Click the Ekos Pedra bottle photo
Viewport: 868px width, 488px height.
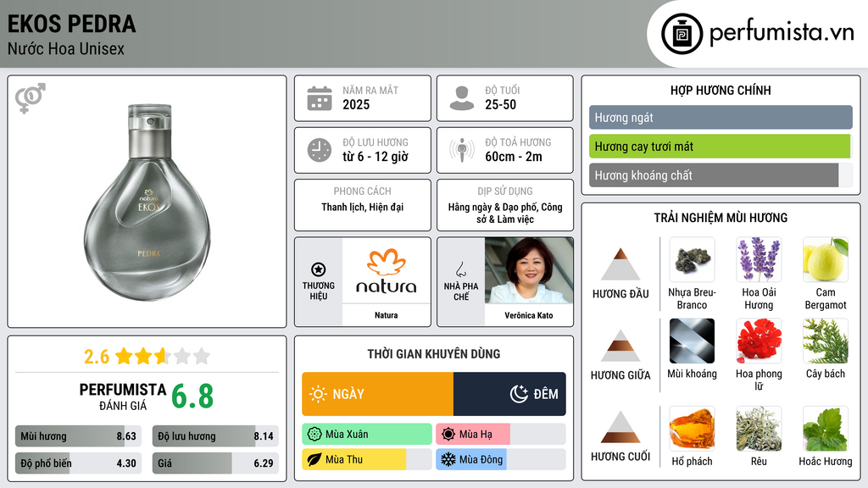coord(147,202)
